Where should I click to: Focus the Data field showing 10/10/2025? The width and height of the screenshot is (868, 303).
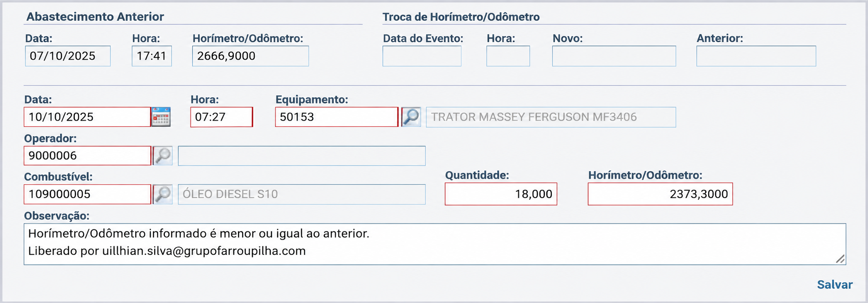(87, 117)
